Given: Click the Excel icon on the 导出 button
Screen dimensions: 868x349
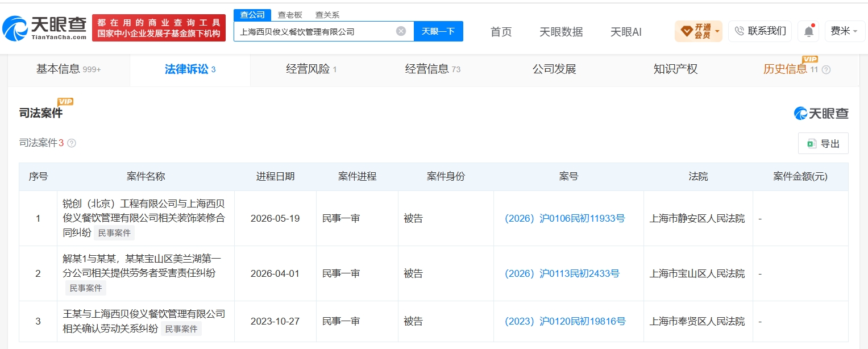Looking at the screenshot, I should pyautogui.click(x=812, y=144).
